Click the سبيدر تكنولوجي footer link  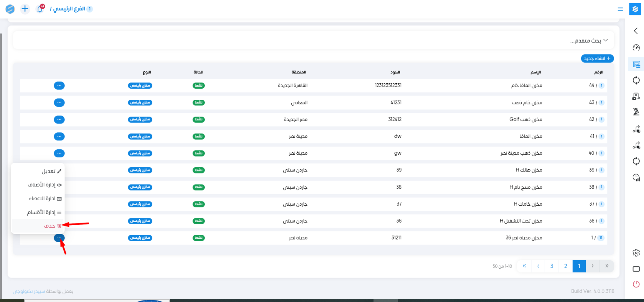[x=29, y=291]
